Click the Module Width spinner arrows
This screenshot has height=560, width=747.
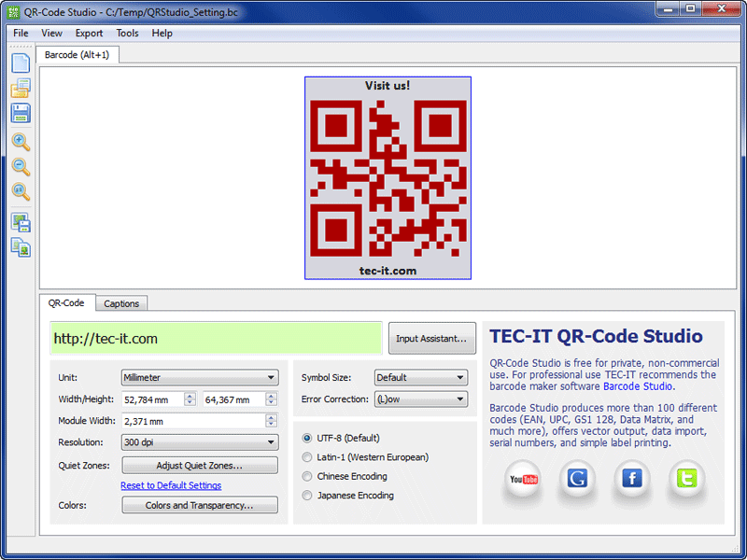271,421
